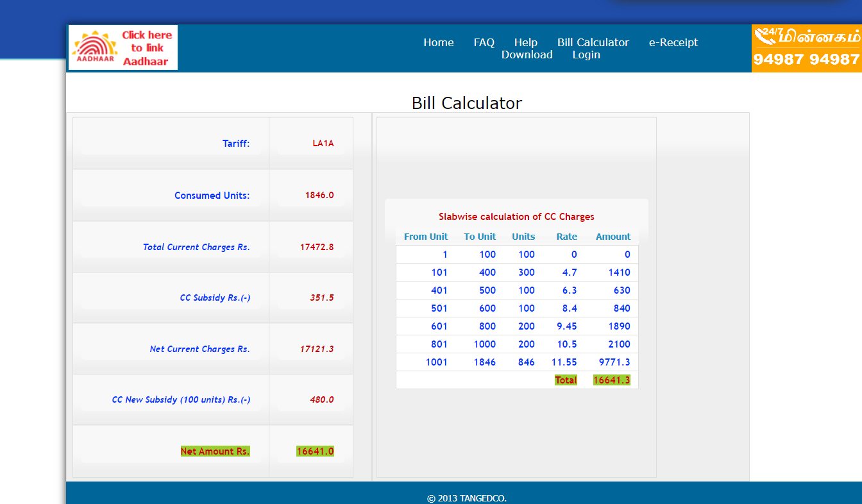Click the Login link
Viewport: 862px width, 504px height.
pyautogui.click(x=586, y=55)
